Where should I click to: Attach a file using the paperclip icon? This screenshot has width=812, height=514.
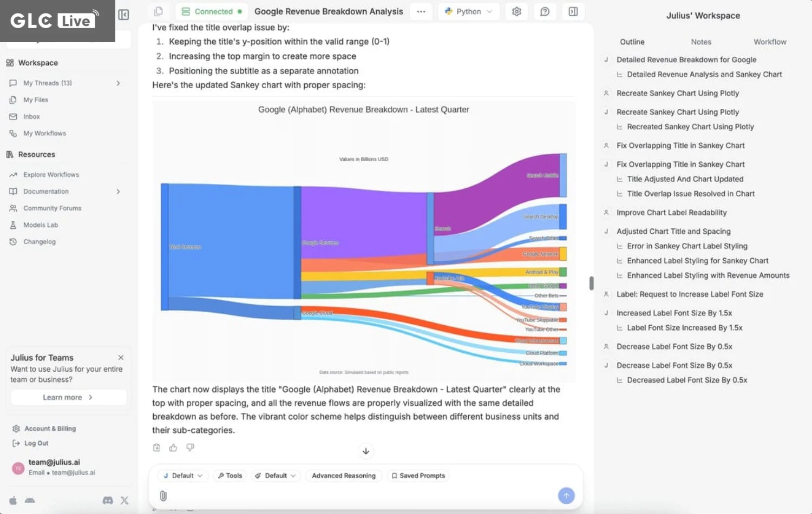tap(163, 496)
